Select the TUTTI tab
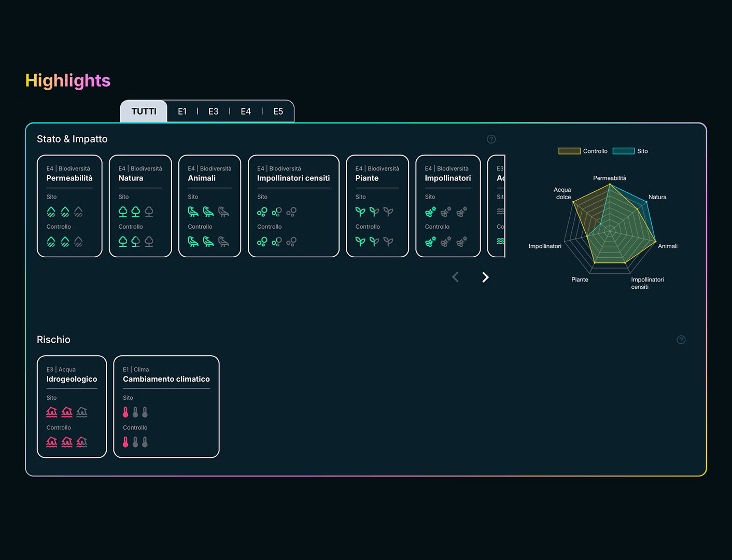Image resolution: width=732 pixels, height=560 pixels. pyautogui.click(x=144, y=111)
